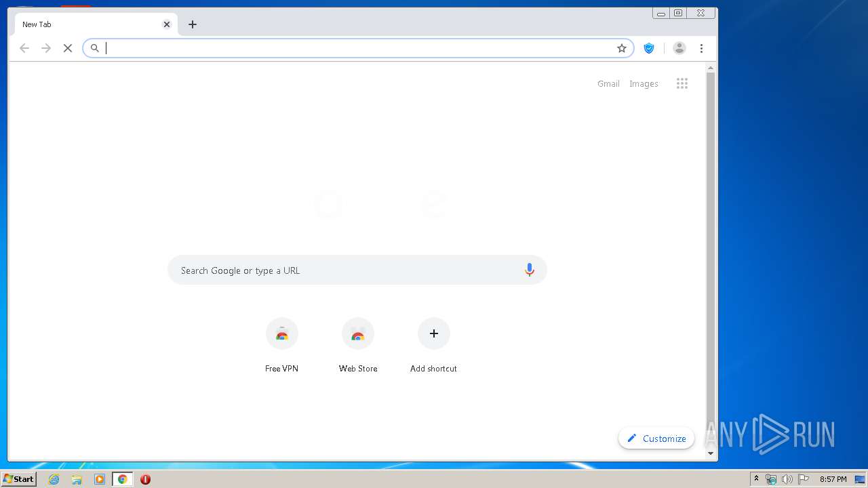Click the search icon in address bar
The width and height of the screenshot is (868, 488).
[95, 48]
